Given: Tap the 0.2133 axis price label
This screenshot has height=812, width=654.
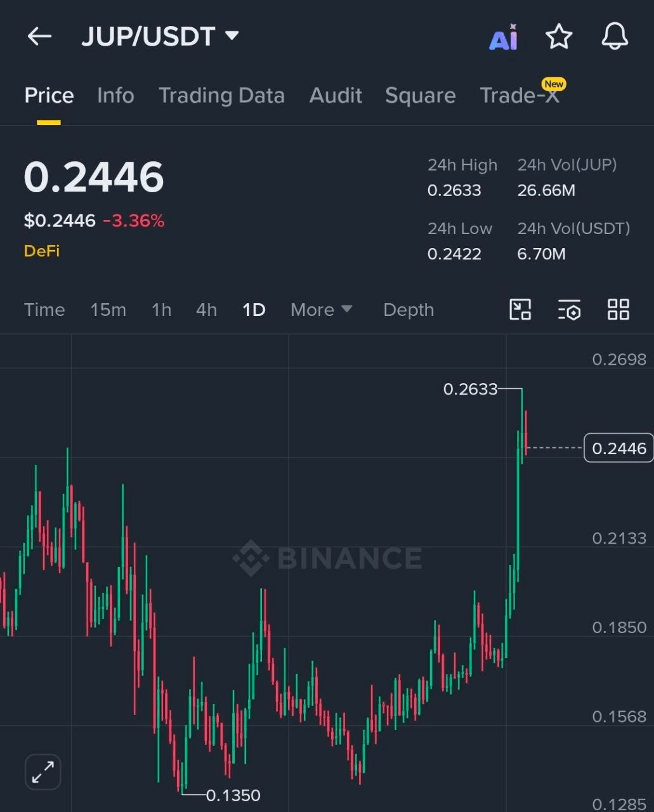Looking at the screenshot, I should 618,539.
